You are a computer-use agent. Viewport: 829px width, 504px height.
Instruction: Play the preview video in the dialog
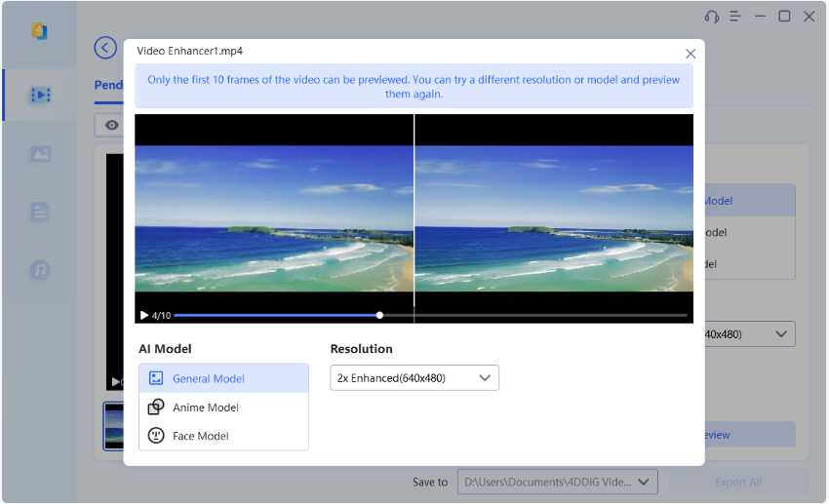144,315
